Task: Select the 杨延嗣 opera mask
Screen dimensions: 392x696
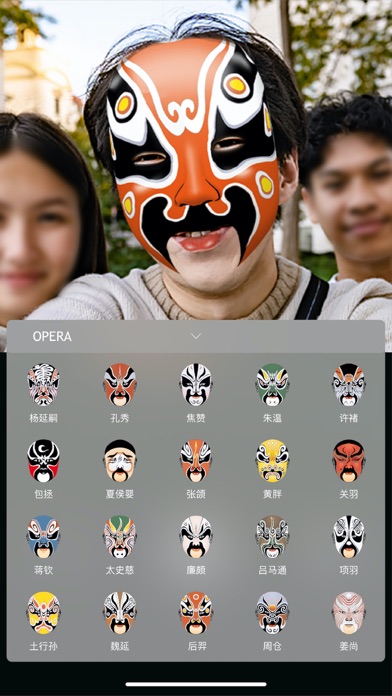Action: tap(43, 385)
